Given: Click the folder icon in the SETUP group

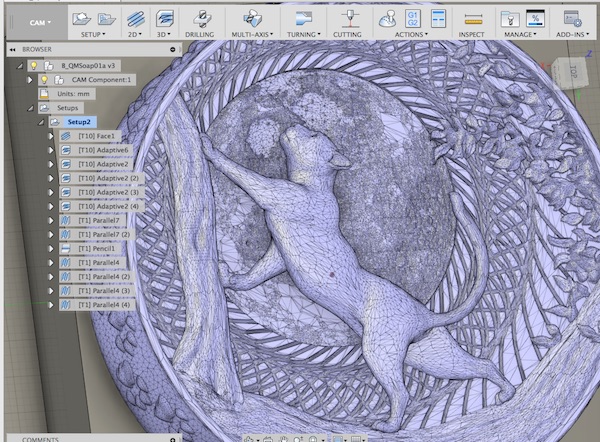Looking at the screenshot, I should [x=106, y=18].
